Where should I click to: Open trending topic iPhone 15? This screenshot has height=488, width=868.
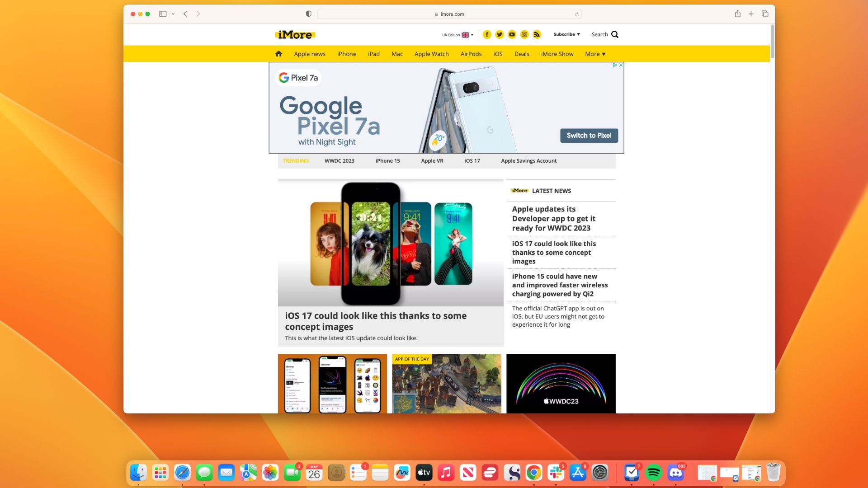point(388,161)
